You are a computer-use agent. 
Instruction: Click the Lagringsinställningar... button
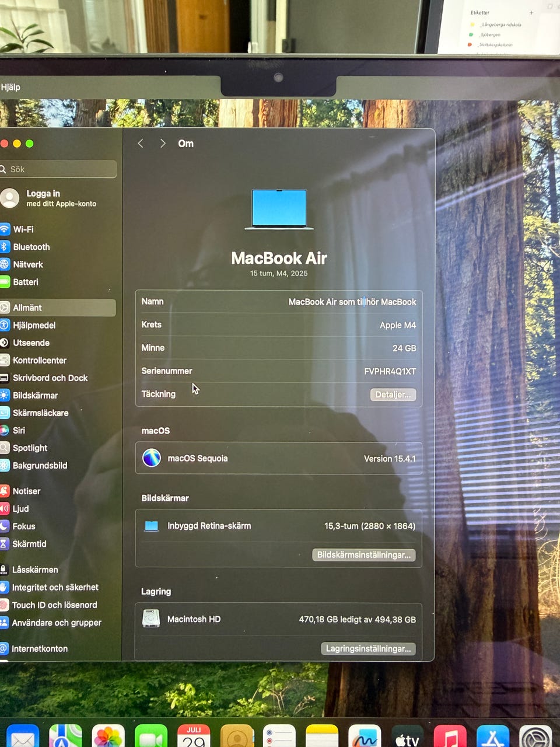(x=368, y=648)
